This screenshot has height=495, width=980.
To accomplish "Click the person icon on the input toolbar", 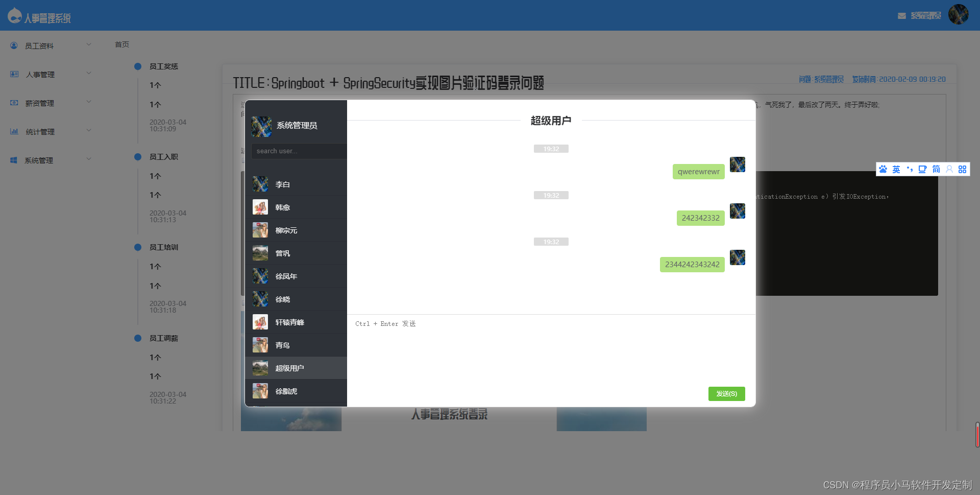I will [x=949, y=169].
